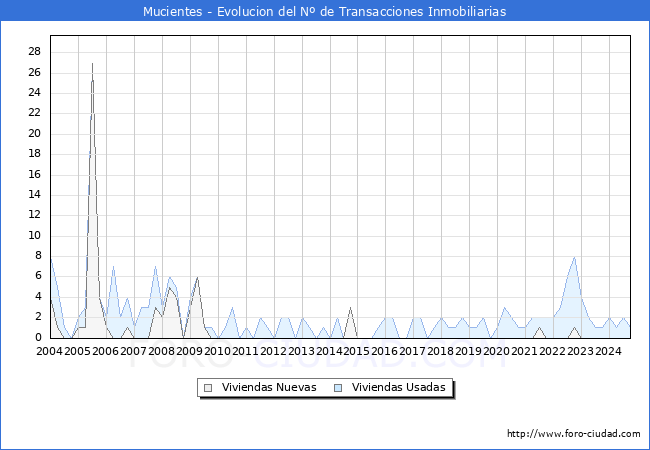Click the blue Viviendas Usadas legend swatch
Viewport: 650px width, 450px height.
tap(339, 387)
